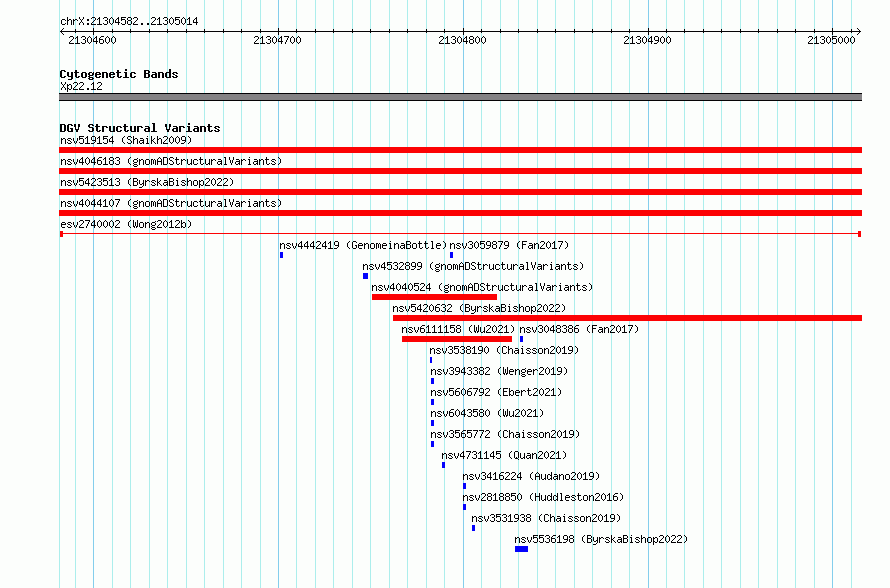The image size is (890, 588).
Task: Click the blue marker under nsv3531938
Action: point(473,528)
